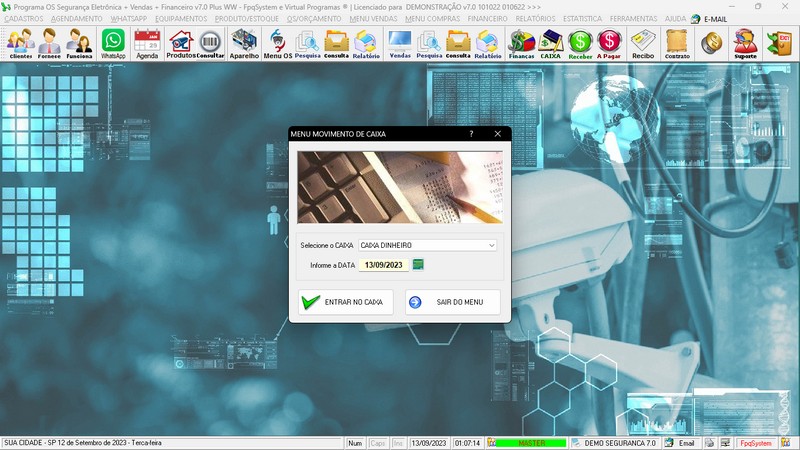The image size is (800, 450).
Task: Click the Menu OS camera icon
Action: [277, 43]
